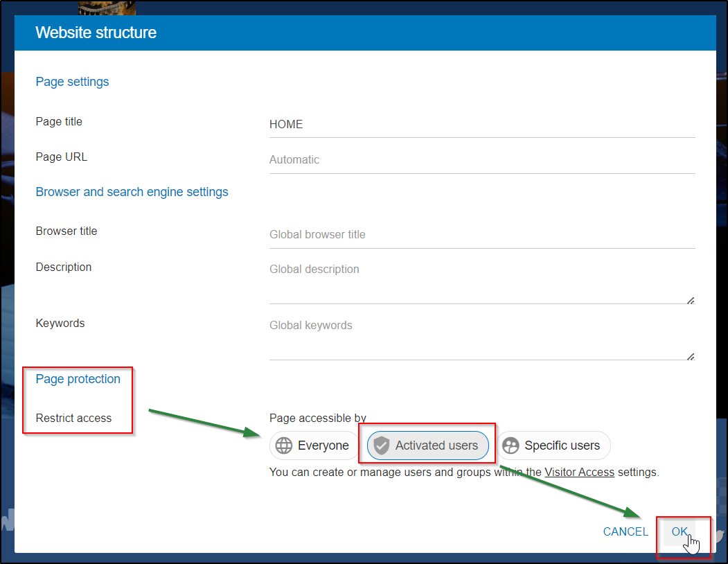Click the shield icon for Activated users

pyautogui.click(x=381, y=446)
